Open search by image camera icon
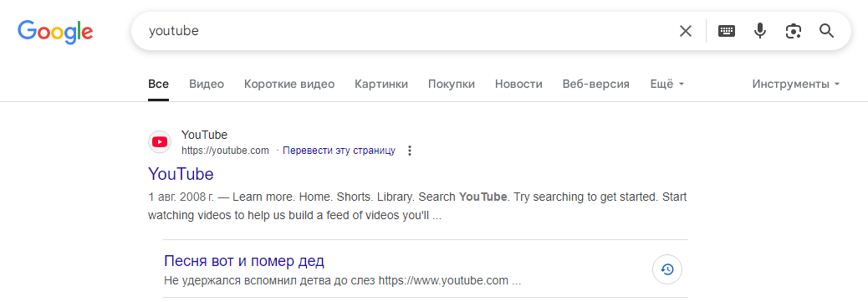The height and width of the screenshot is (302, 868). [x=794, y=31]
